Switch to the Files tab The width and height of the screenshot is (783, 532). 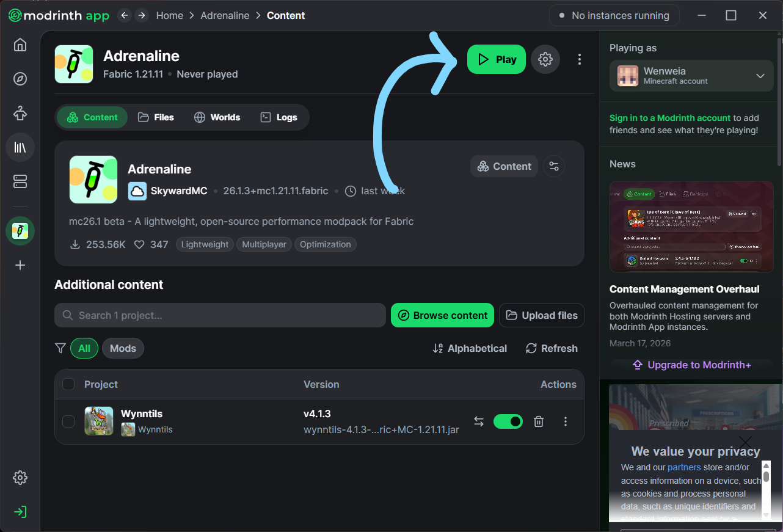pyautogui.click(x=156, y=117)
